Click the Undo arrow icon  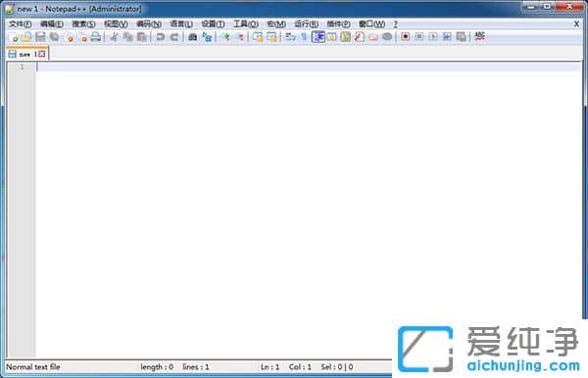[161, 36]
